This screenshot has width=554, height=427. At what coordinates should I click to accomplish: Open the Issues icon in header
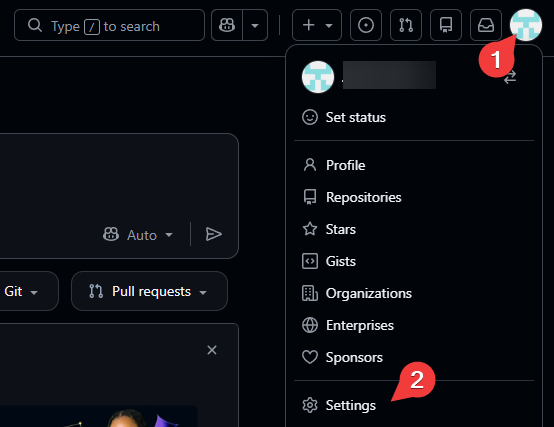click(x=366, y=25)
